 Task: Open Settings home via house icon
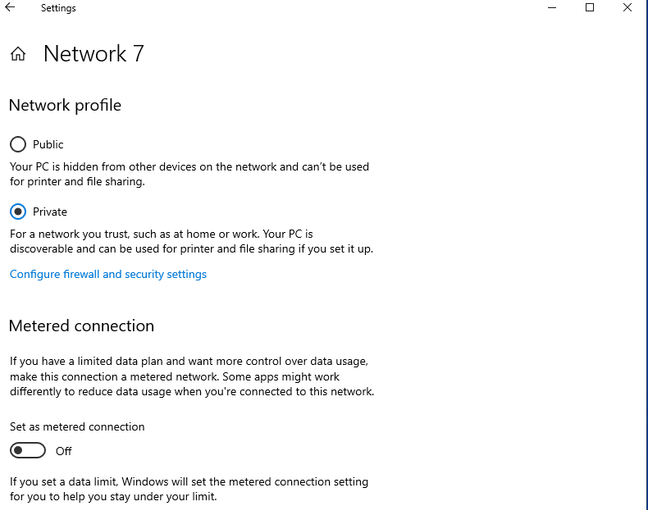point(18,55)
